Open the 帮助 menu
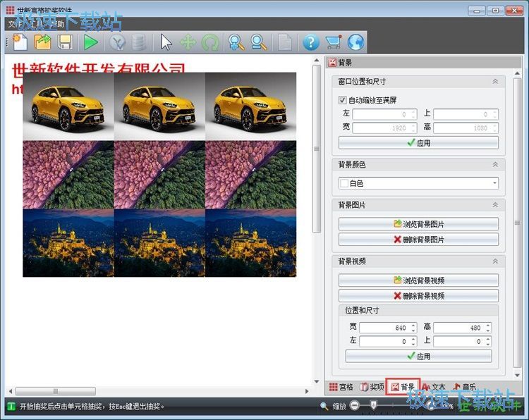Screen dimensions: 529x420 (57, 24)
